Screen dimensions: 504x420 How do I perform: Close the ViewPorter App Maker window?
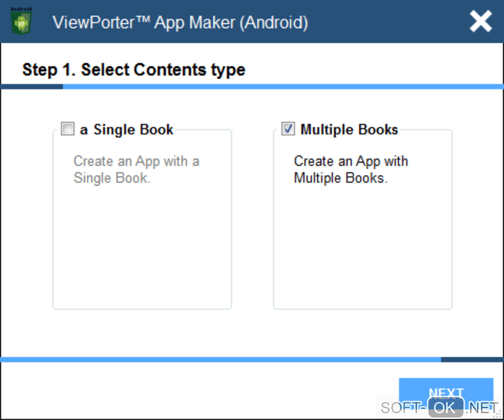coord(480,22)
